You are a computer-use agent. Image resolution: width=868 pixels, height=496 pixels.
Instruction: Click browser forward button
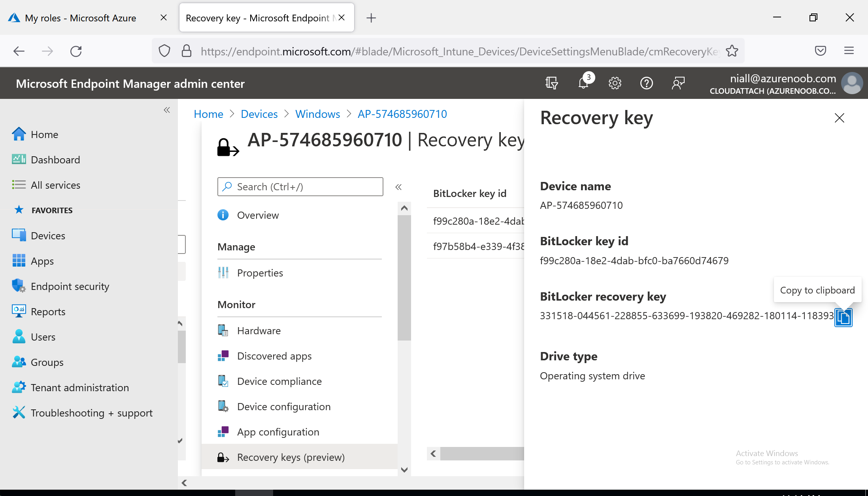click(x=47, y=51)
